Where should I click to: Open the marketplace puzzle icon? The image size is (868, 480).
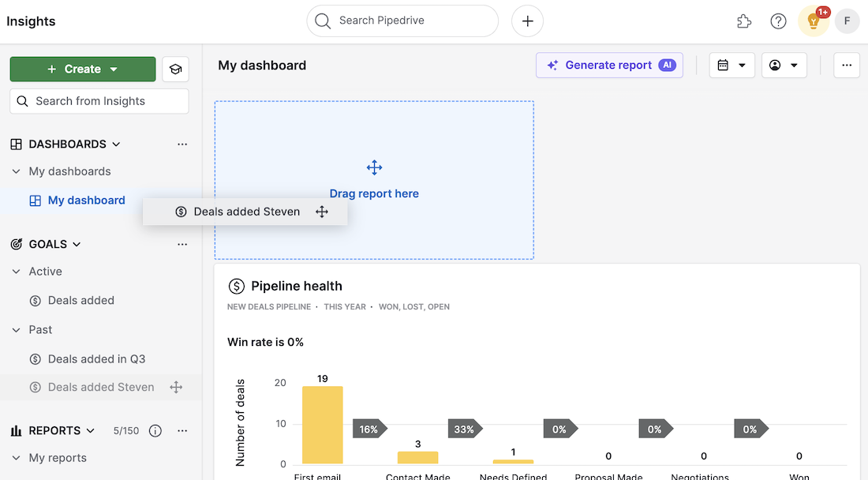[744, 21]
